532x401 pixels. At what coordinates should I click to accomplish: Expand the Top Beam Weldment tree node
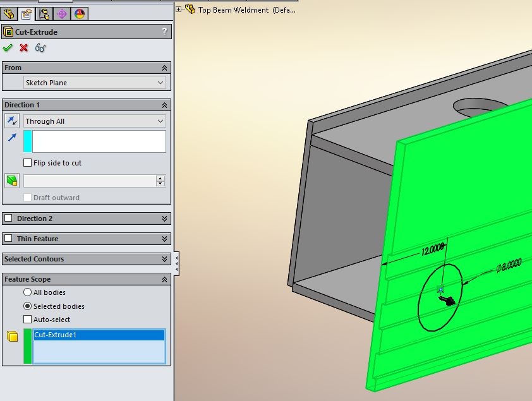[178, 9]
